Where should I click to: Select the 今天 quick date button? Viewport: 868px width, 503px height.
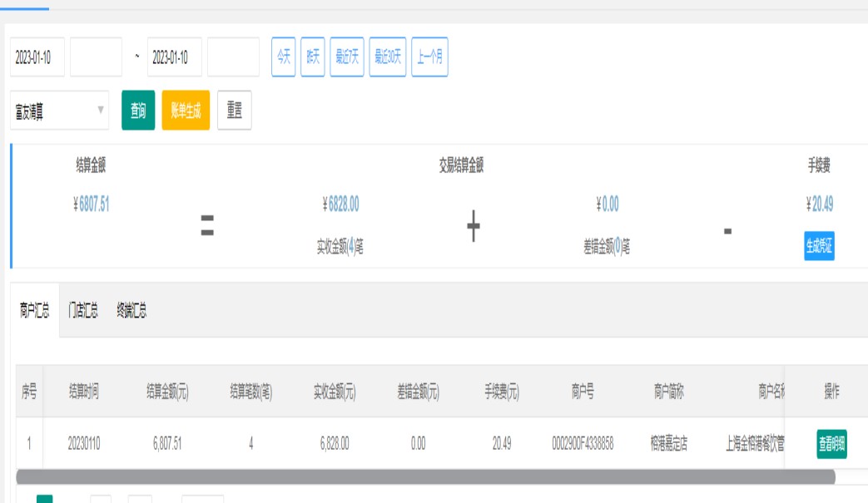(283, 57)
